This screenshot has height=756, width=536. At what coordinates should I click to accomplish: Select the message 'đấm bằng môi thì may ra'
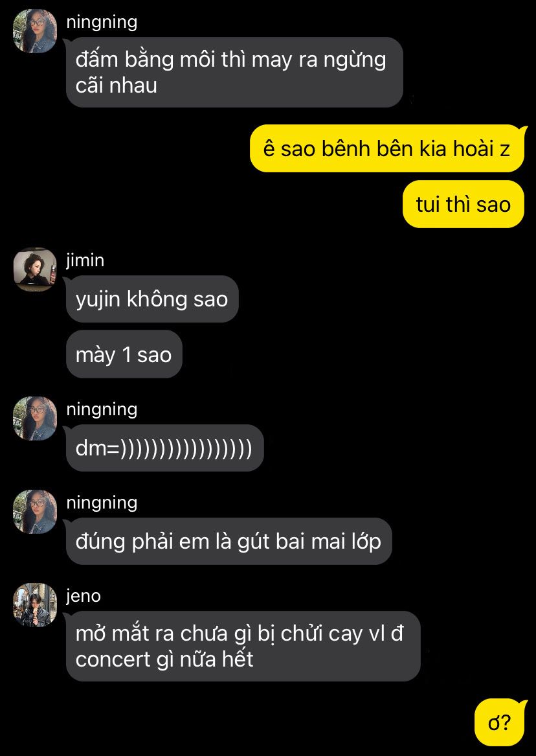tap(234, 73)
